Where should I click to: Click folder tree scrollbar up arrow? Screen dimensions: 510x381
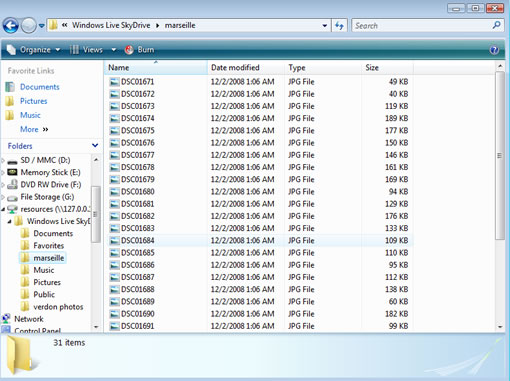(x=96, y=160)
